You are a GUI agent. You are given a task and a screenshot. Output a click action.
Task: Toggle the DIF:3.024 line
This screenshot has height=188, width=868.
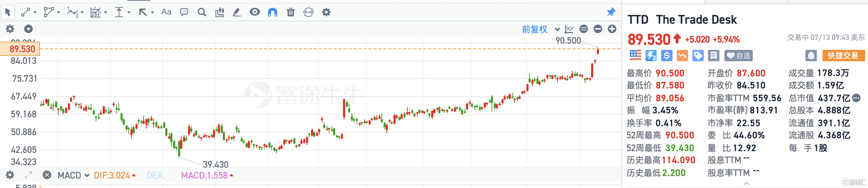point(115,175)
